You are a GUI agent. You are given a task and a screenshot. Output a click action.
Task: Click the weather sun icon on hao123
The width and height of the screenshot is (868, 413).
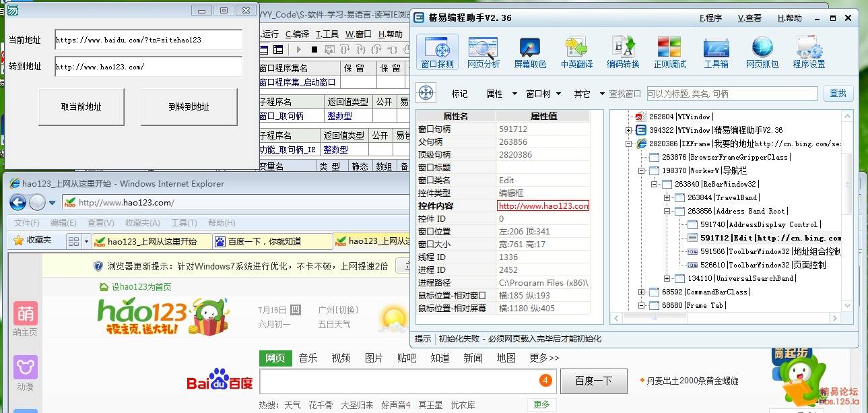[392, 317]
